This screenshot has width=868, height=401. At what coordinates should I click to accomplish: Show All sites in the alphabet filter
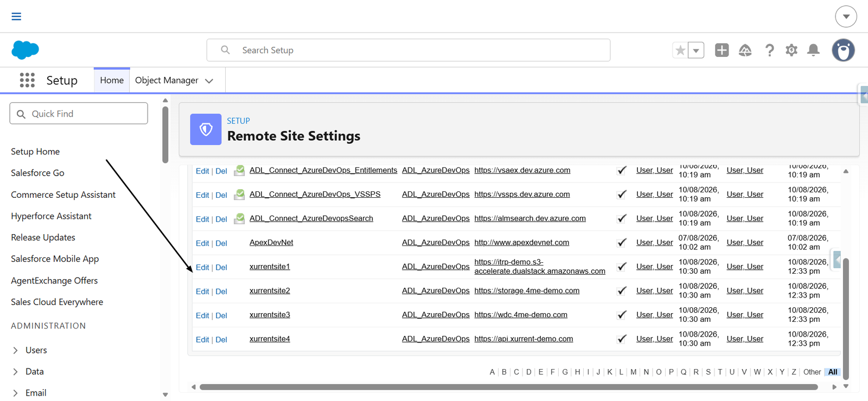click(833, 372)
